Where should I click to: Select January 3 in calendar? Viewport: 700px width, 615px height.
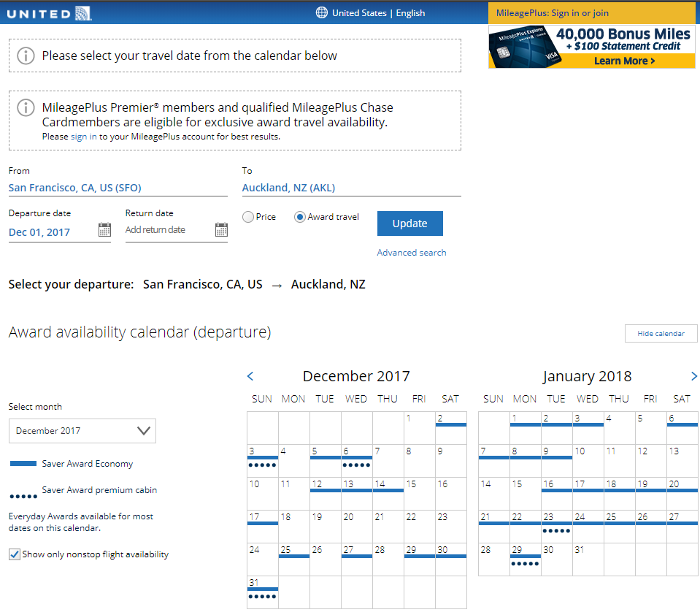point(588,428)
